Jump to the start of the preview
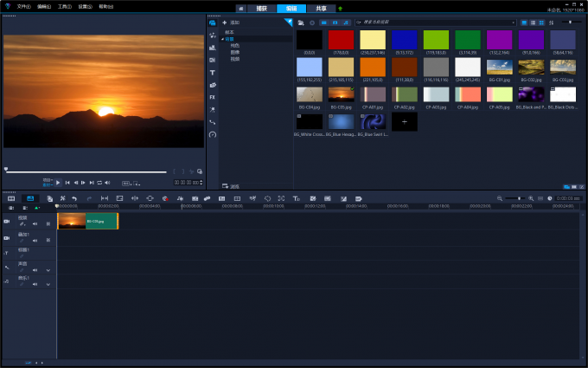Screen dimensions: 588x368 (67, 183)
